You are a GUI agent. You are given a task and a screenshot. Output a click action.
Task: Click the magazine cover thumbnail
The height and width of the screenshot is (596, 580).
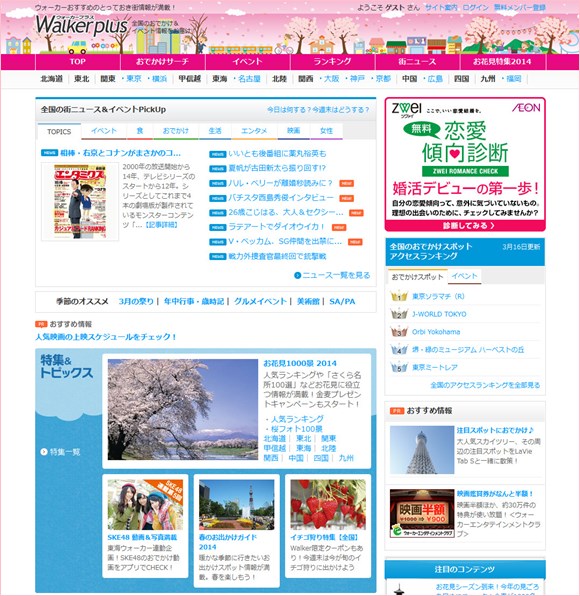point(80,201)
